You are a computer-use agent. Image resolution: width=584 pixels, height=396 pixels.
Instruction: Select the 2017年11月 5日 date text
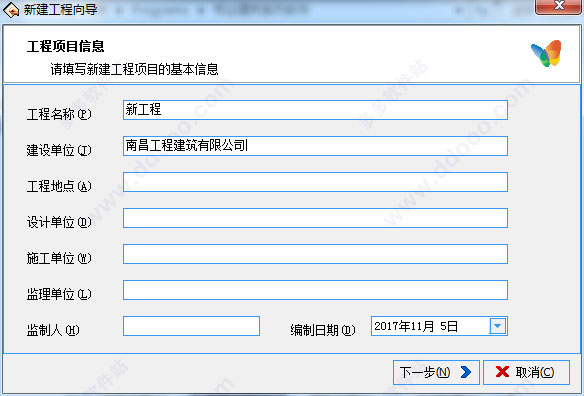[416, 326]
